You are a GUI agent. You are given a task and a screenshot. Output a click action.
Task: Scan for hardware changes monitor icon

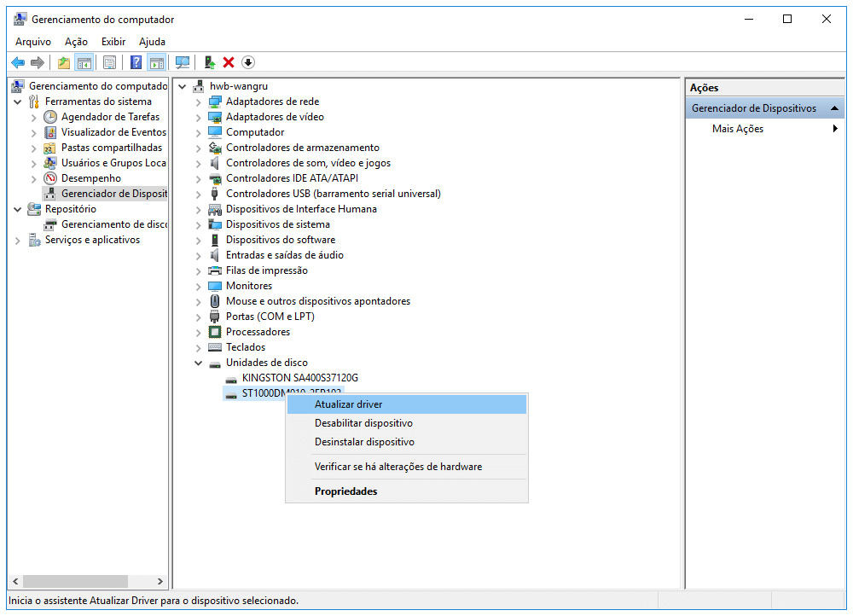[x=183, y=62]
